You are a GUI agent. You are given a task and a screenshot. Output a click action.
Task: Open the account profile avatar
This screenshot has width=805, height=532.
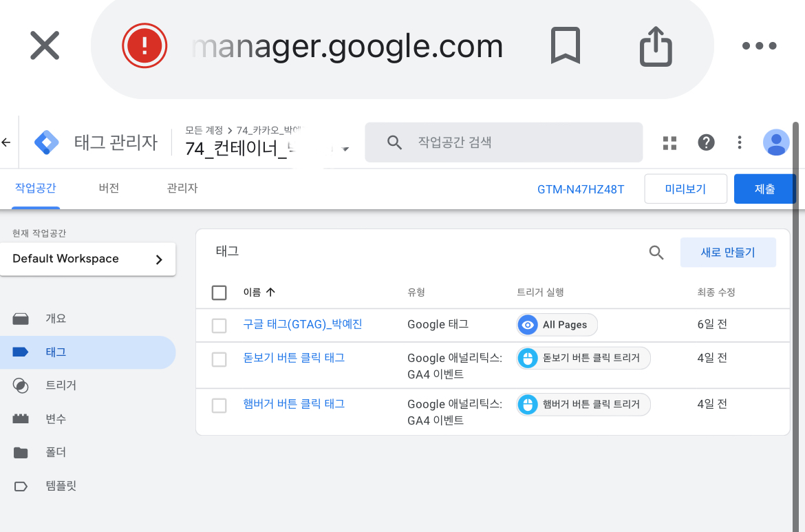pyautogui.click(x=776, y=142)
